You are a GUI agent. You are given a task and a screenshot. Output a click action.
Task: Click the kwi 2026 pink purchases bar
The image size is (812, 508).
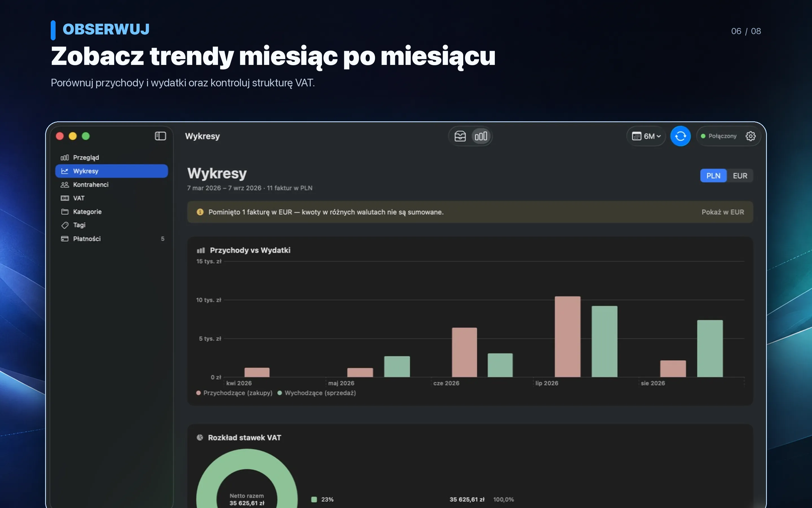pyautogui.click(x=257, y=372)
